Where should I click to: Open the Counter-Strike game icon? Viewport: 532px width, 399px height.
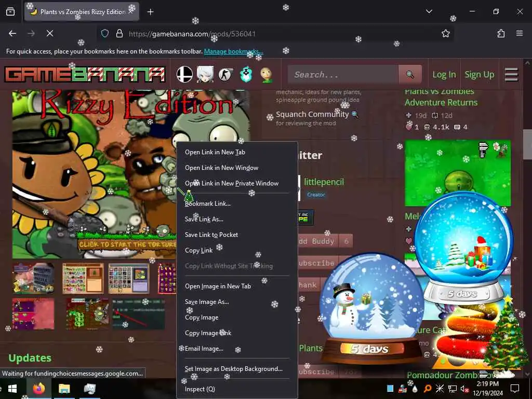[225, 74]
